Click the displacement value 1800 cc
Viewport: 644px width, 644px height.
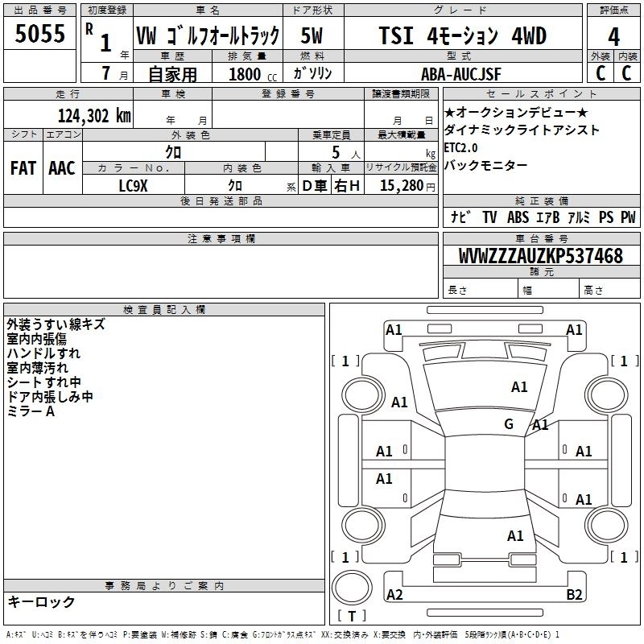tap(253, 75)
